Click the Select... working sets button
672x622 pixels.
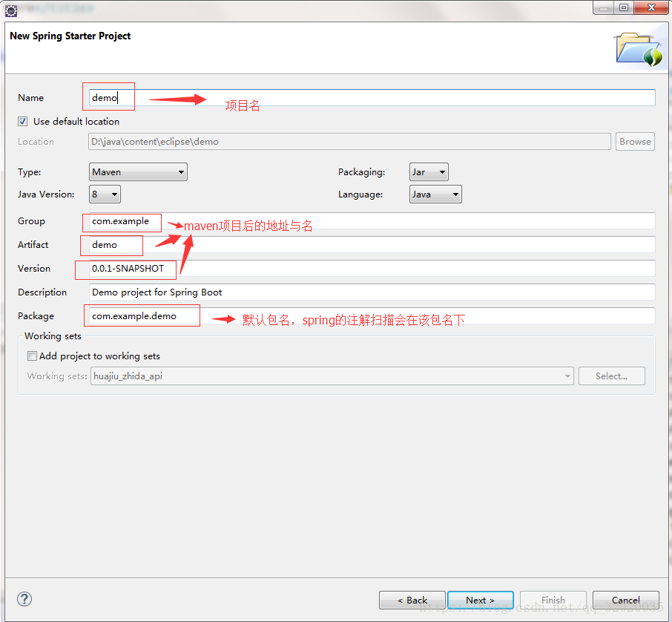click(x=612, y=376)
